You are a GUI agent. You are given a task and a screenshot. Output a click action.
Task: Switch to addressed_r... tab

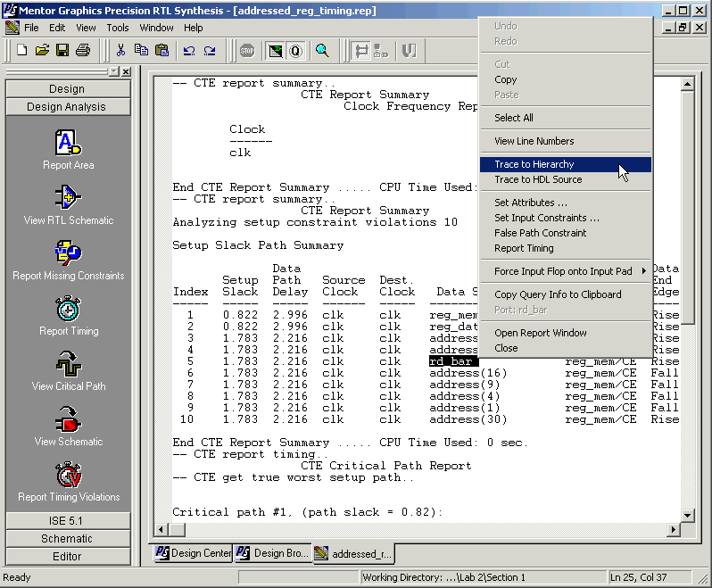[353, 553]
